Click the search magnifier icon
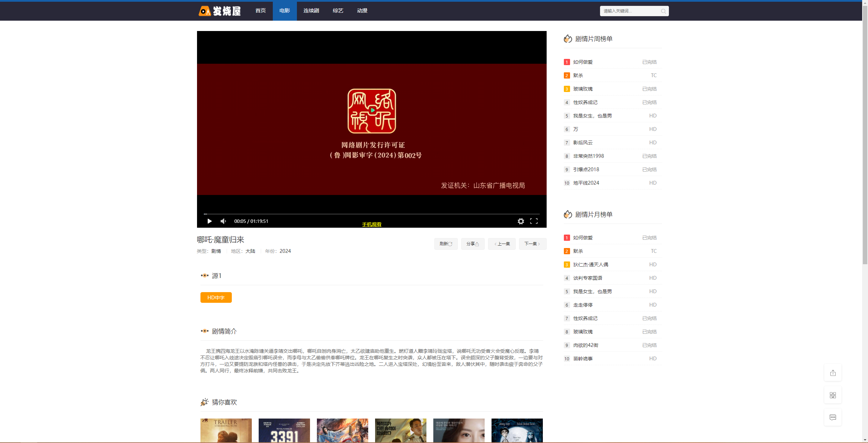Viewport: 868px width, 443px height. pyautogui.click(x=663, y=11)
